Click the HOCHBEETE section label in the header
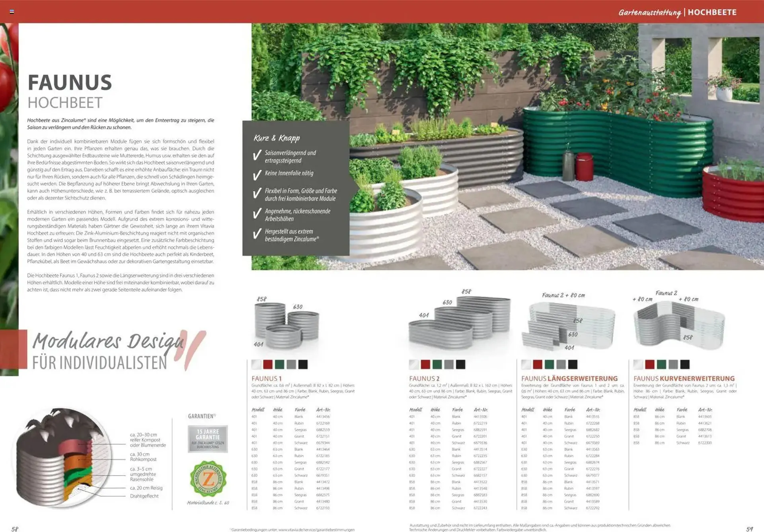 click(x=712, y=12)
